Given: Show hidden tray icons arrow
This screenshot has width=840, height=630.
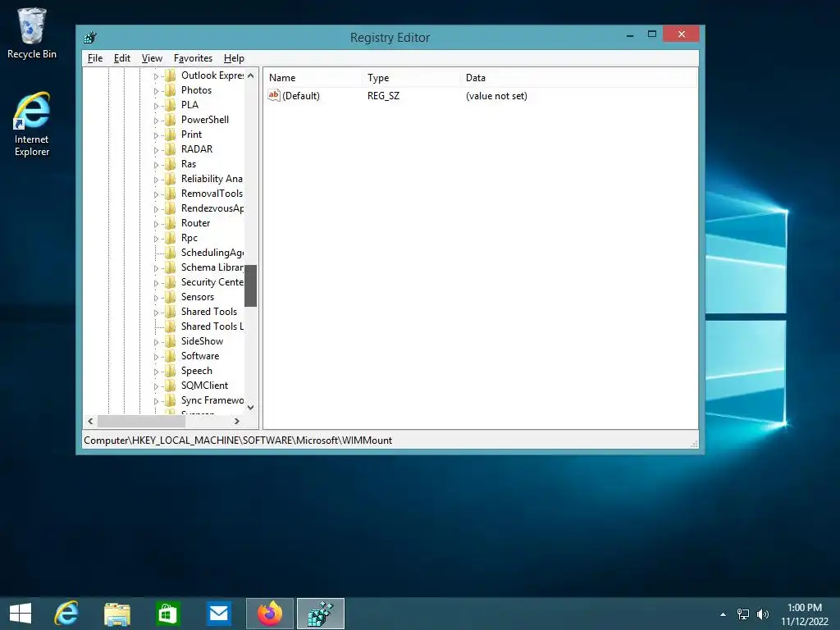Looking at the screenshot, I should [x=724, y=614].
